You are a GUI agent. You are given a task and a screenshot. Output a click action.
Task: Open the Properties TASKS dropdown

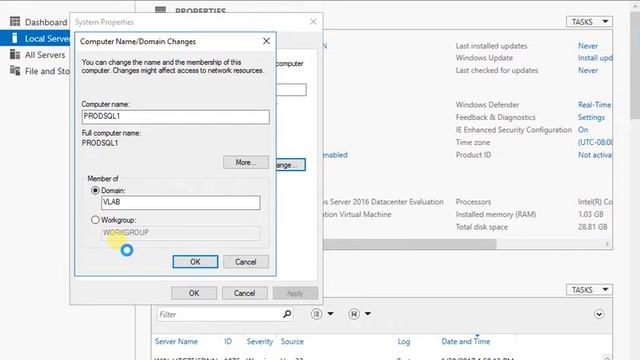coord(589,22)
